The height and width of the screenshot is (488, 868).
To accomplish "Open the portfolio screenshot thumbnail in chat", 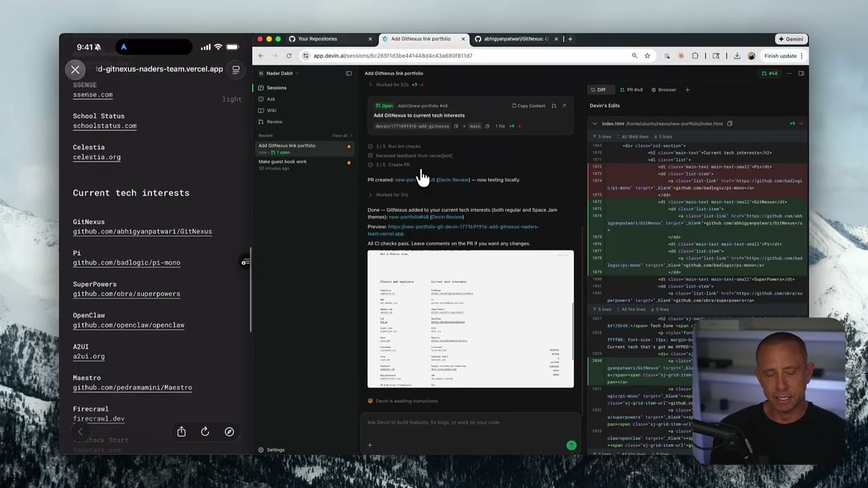I will (471, 319).
